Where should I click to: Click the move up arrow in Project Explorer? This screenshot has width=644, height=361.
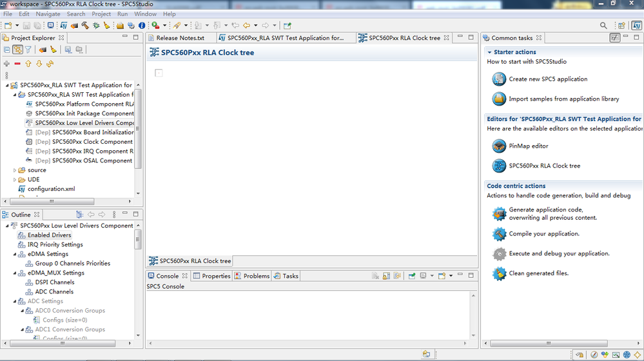pos(28,64)
